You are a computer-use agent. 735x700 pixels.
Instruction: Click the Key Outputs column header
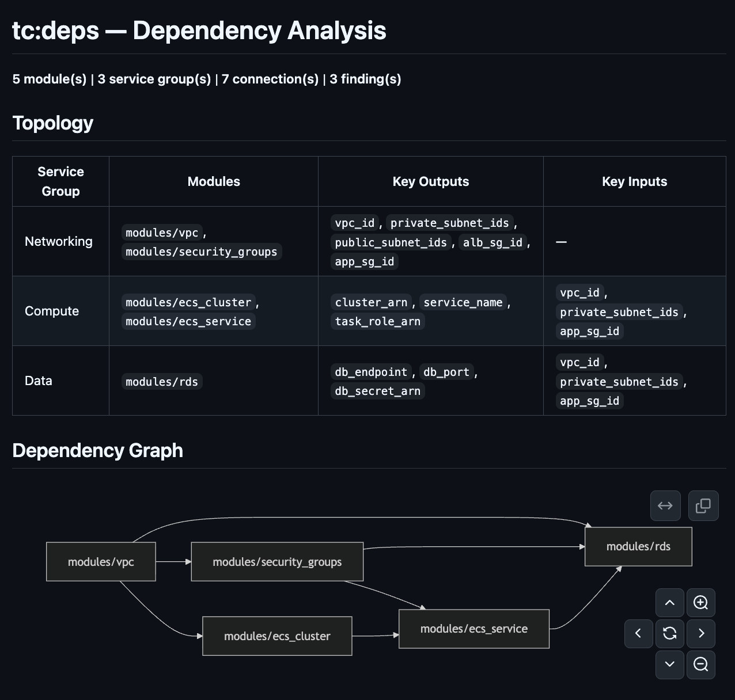pos(430,182)
